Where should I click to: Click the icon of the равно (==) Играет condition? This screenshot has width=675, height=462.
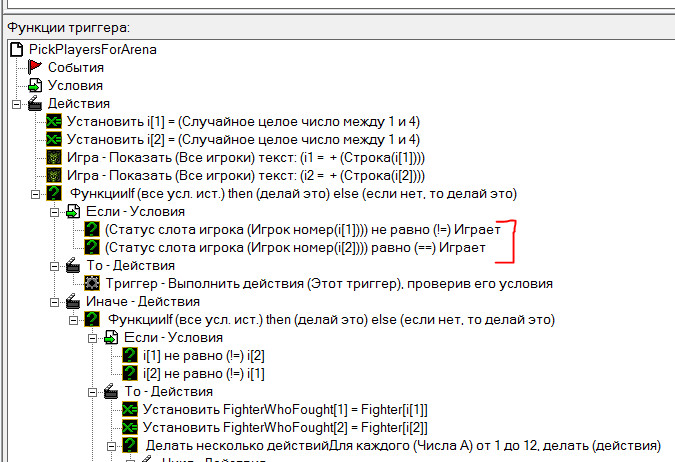click(92, 248)
